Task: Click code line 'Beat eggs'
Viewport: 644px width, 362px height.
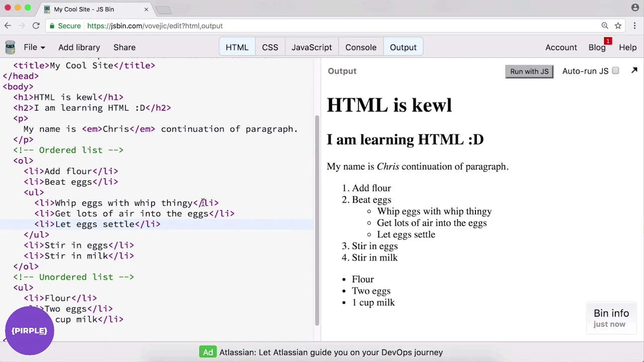Action: (70, 182)
